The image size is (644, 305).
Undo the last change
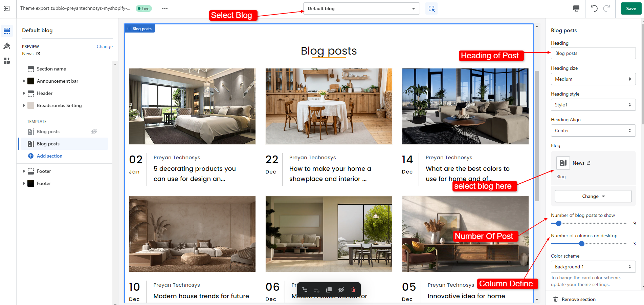point(594,8)
